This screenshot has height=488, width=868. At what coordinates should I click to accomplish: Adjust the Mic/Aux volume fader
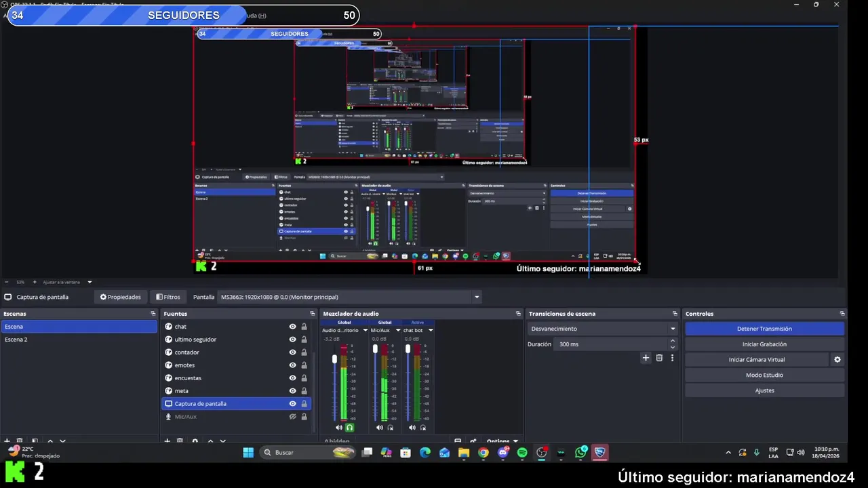(375, 349)
